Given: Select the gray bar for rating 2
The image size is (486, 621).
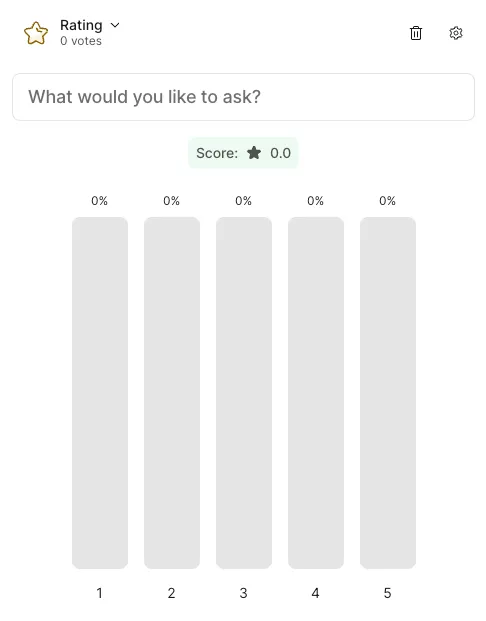Looking at the screenshot, I should [172, 393].
